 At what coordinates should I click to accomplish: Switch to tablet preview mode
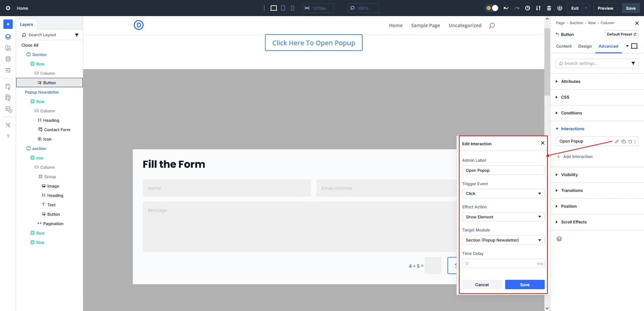tap(283, 8)
